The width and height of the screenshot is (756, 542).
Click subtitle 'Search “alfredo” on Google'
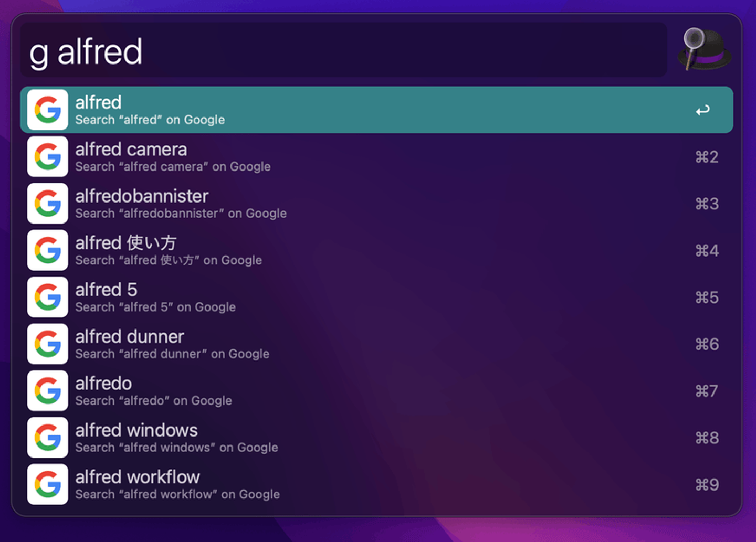[154, 401]
